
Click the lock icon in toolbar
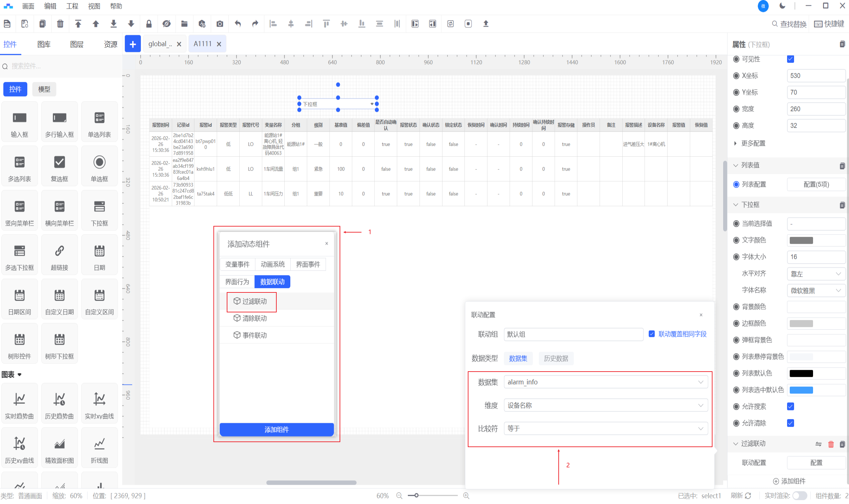click(x=148, y=24)
